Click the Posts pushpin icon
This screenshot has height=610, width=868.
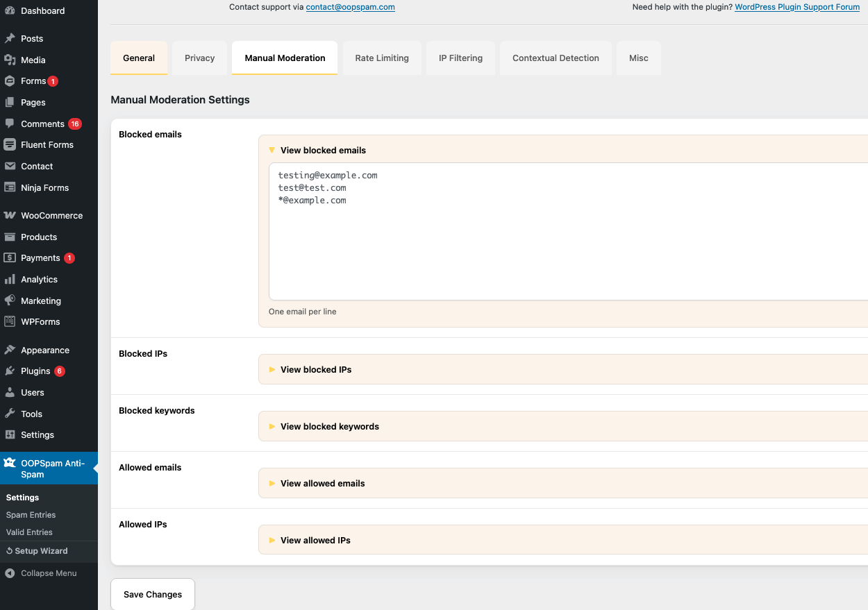click(x=10, y=39)
